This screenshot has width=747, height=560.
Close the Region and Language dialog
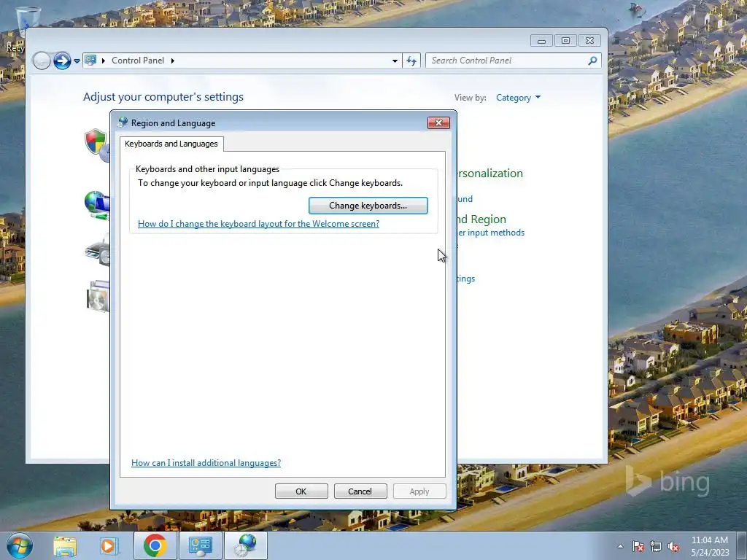438,122
